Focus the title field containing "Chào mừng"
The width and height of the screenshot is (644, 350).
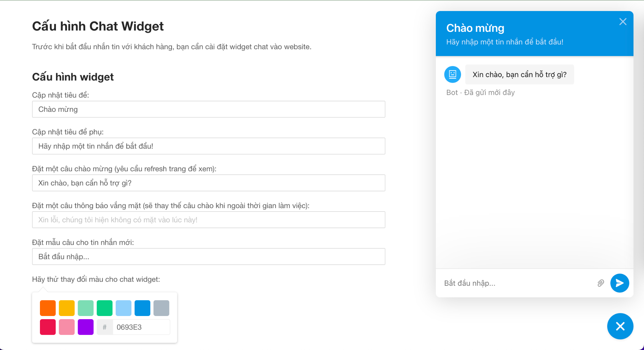[x=208, y=109]
